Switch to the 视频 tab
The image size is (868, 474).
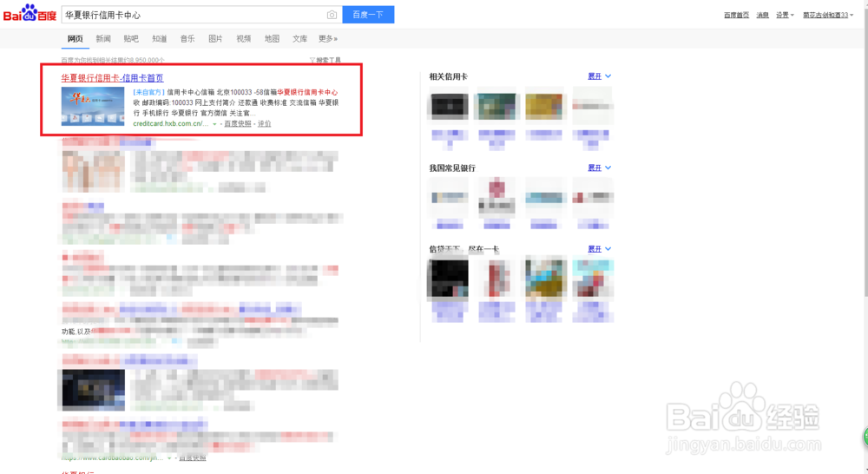[244, 39]
